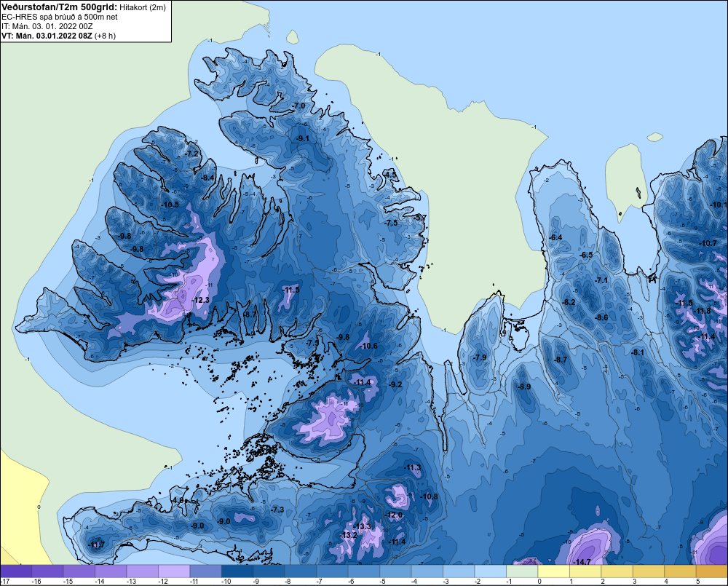Click the -4.6 temperature label
728x586 pixels.
(x=178, y=500)
